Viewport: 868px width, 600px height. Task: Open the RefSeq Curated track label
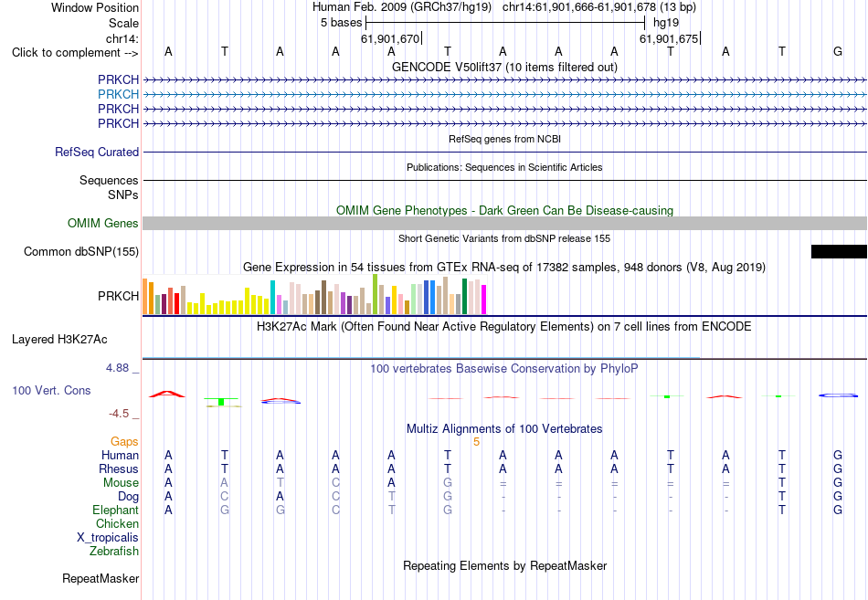click(96, 152)
